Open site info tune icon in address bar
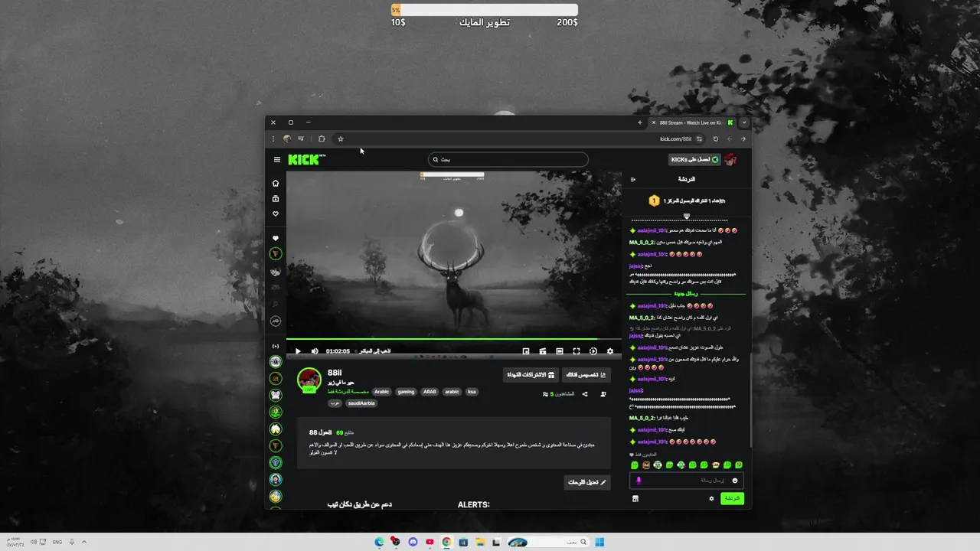 699,139
